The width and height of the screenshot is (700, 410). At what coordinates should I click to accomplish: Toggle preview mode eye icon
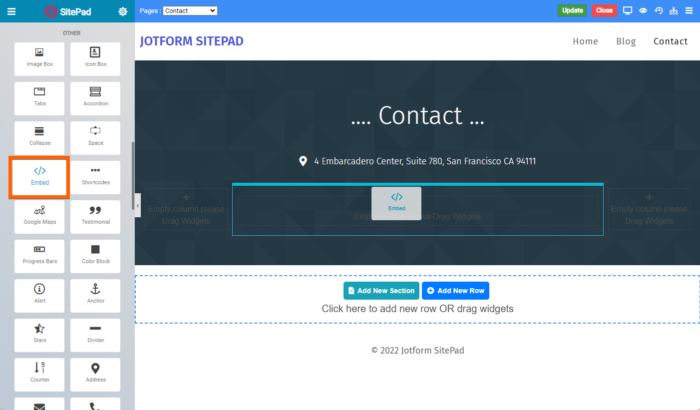(643, 11)
